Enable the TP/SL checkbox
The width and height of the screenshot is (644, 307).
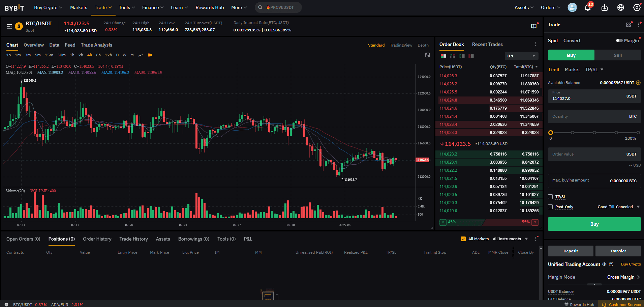tap(550, 197)
